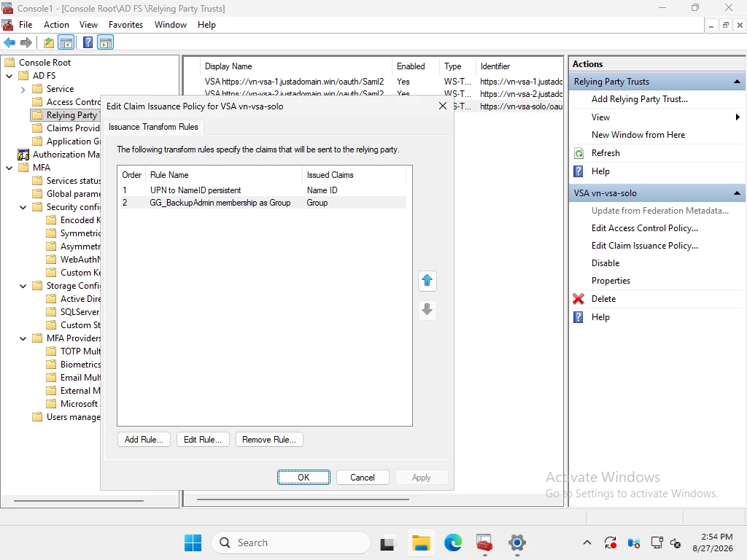Open the View submenu arrow
The image size is (747, 560).
click(x=738, y=117)
